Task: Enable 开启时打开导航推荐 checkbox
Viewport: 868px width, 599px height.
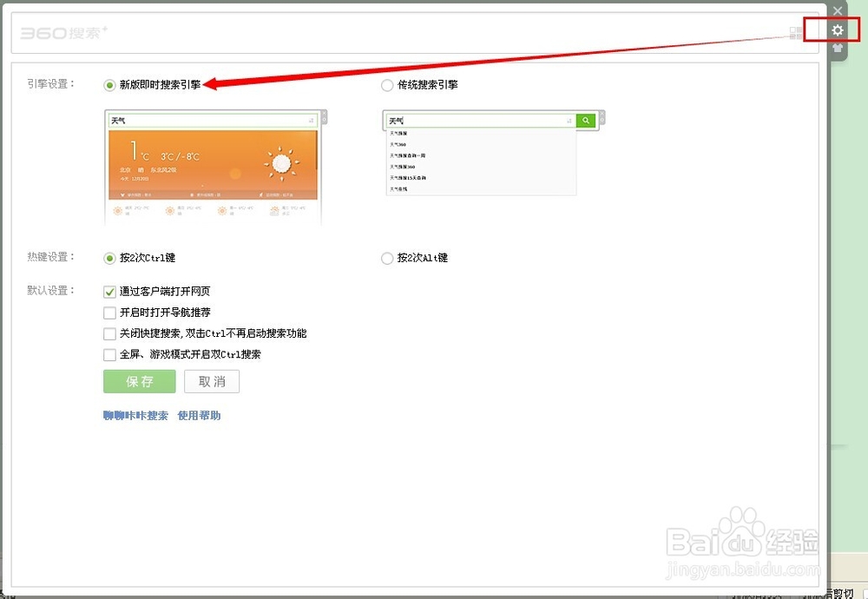Action: pyautogui.click(x=110, y=313)
